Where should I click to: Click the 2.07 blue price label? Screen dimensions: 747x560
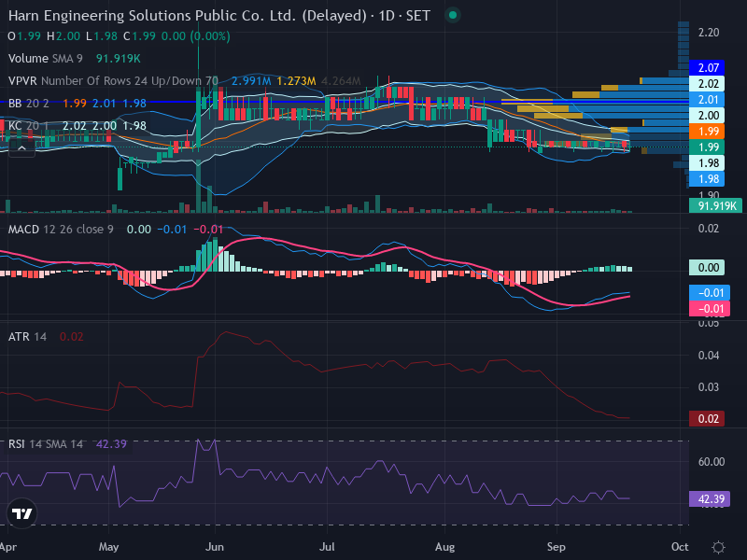point(707,67)
